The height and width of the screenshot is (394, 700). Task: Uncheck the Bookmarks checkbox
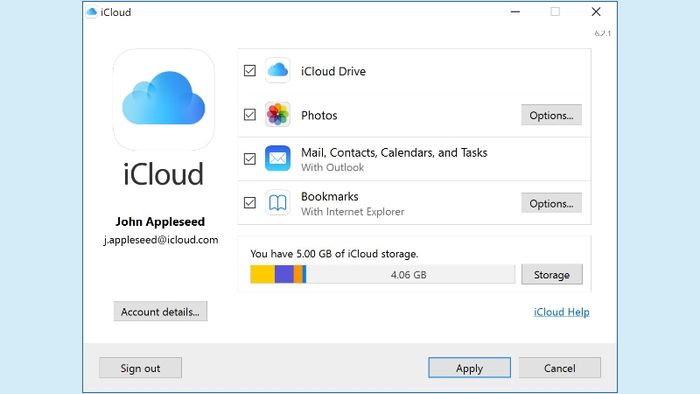click(x=250, y=203)
